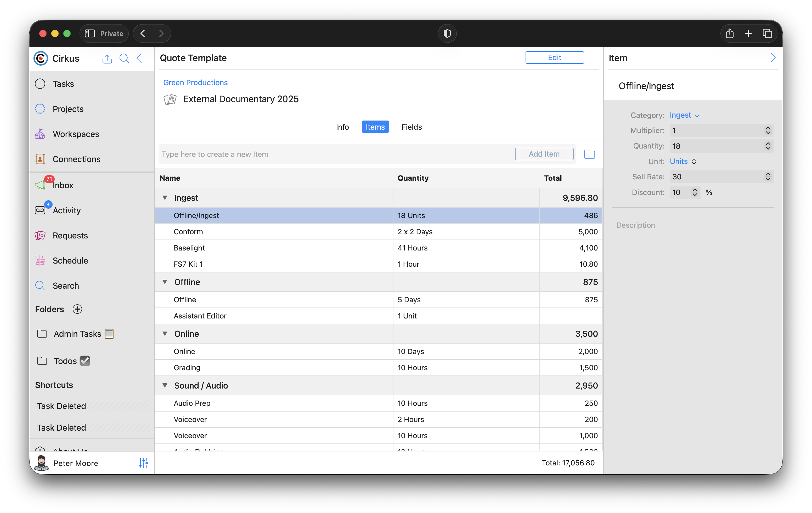The height and width of the screenshot is (513, 812).
Task: Click the sidebar share/export icon
Action: [107, 59]
